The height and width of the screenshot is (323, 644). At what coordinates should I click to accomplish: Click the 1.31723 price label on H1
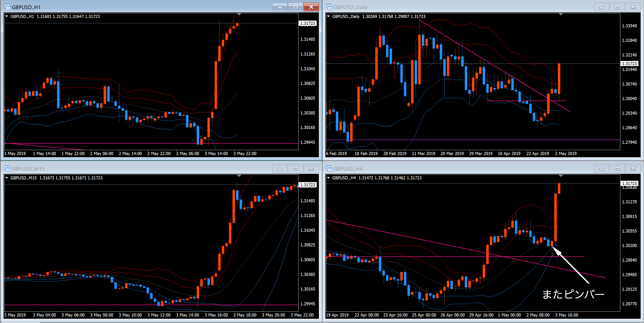coord(307,24)
